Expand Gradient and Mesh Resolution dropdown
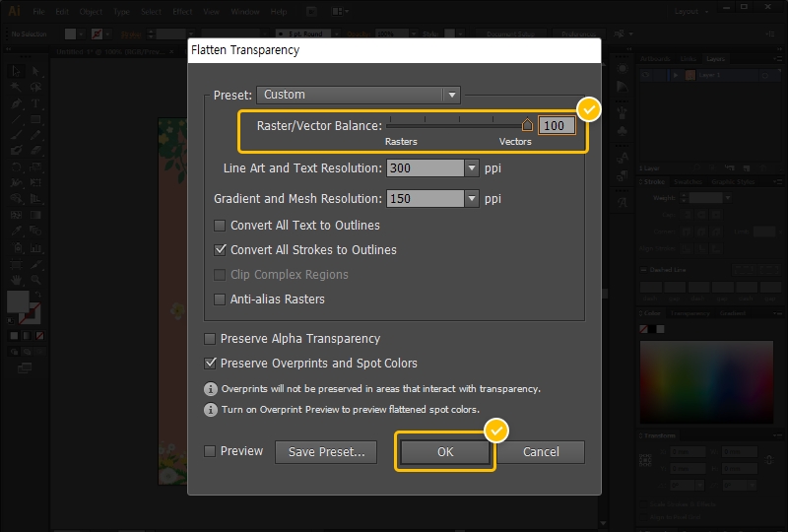Viewport: 788px width, 532px height. point(471,199)
